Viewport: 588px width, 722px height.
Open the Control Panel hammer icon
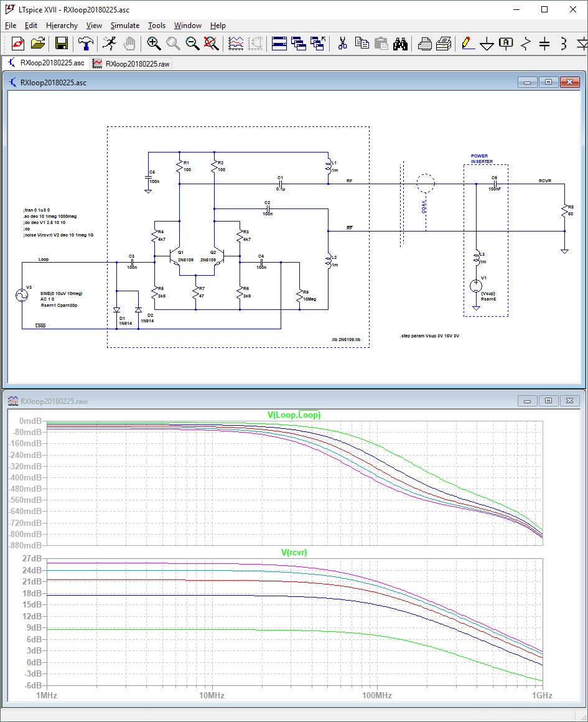[x=85, y=44]
